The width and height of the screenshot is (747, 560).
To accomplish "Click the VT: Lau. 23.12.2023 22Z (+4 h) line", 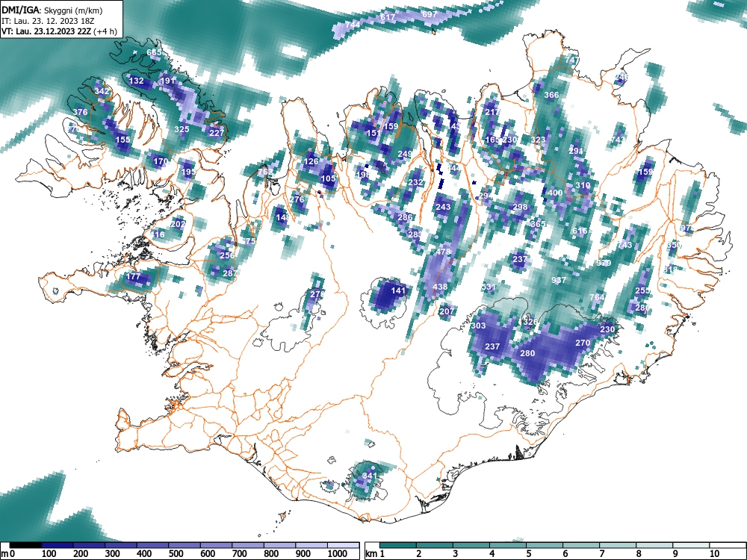I will pyautogui.click(x=58, y=31).
